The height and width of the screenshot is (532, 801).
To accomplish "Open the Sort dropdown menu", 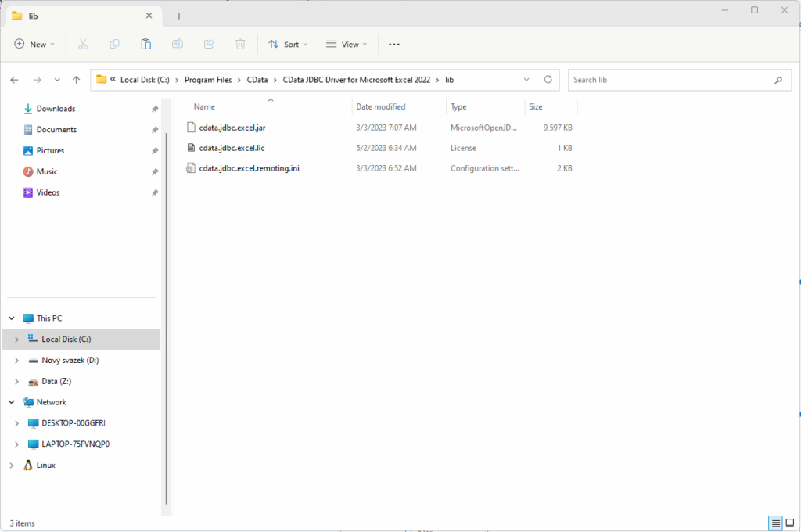I will tap(288, 45).
